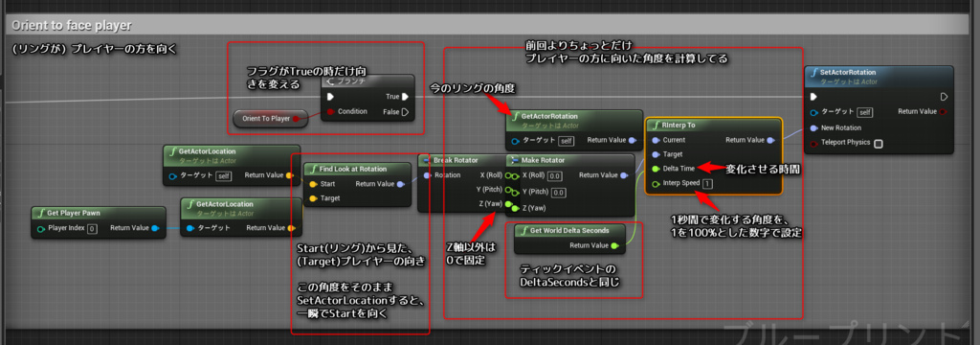
Task: Click the New Rotation pin on SetActorRotation
Action: coord(813,127)
